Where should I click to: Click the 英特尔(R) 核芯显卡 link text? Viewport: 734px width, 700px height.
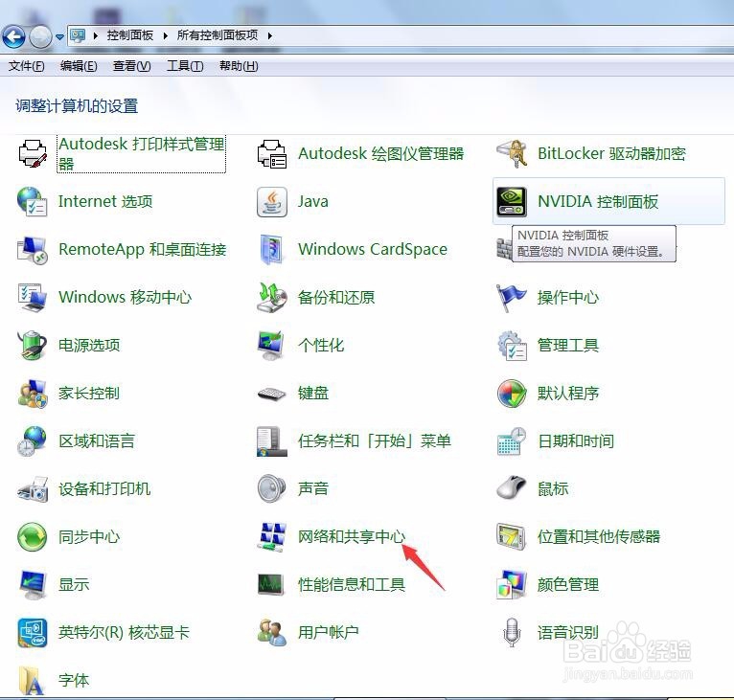(124, 633)
